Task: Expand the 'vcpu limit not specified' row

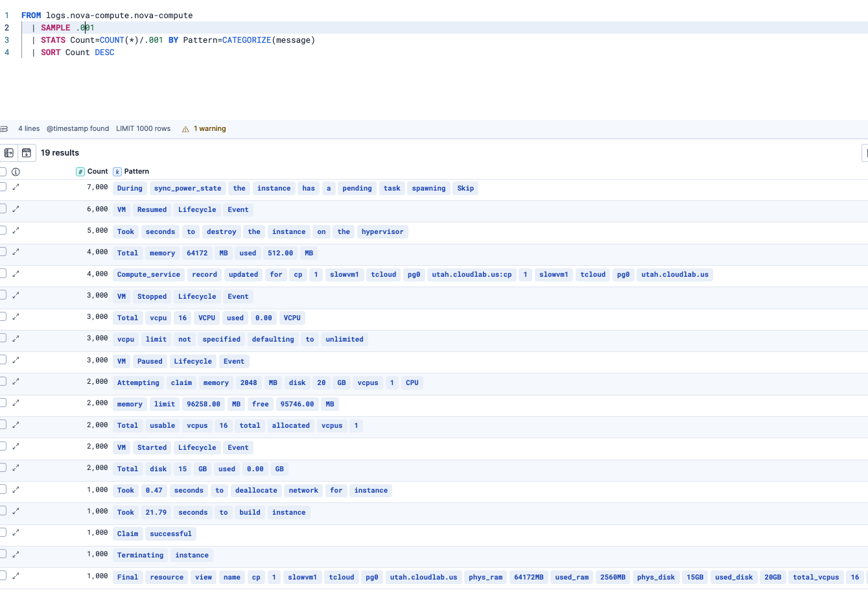Action: (x=16, y=338)
